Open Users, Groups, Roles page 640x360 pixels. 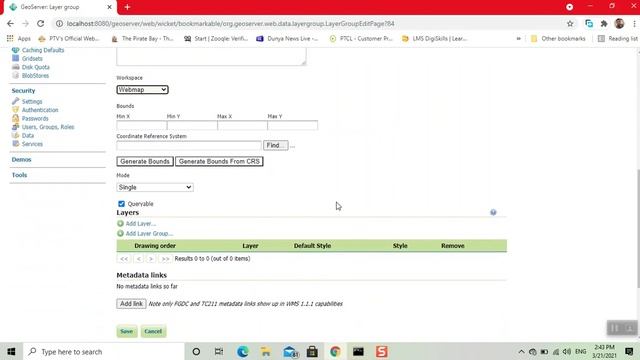click(48, 127)
